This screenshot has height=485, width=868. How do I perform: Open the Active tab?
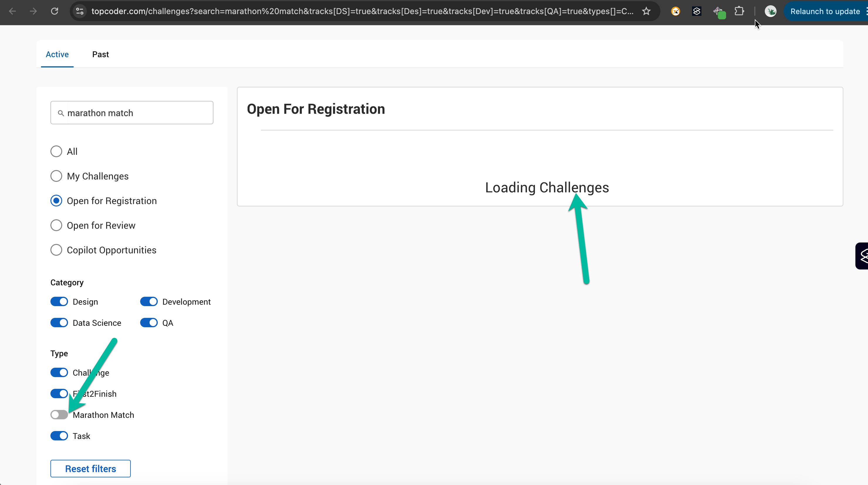click(57, 54)
